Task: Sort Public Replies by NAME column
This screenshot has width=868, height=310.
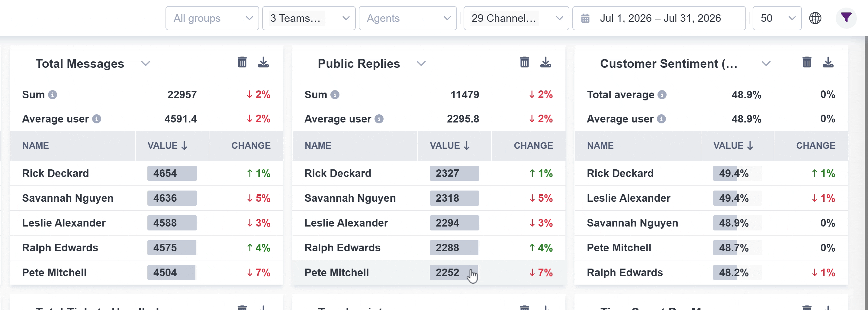Action: [355, 146]
